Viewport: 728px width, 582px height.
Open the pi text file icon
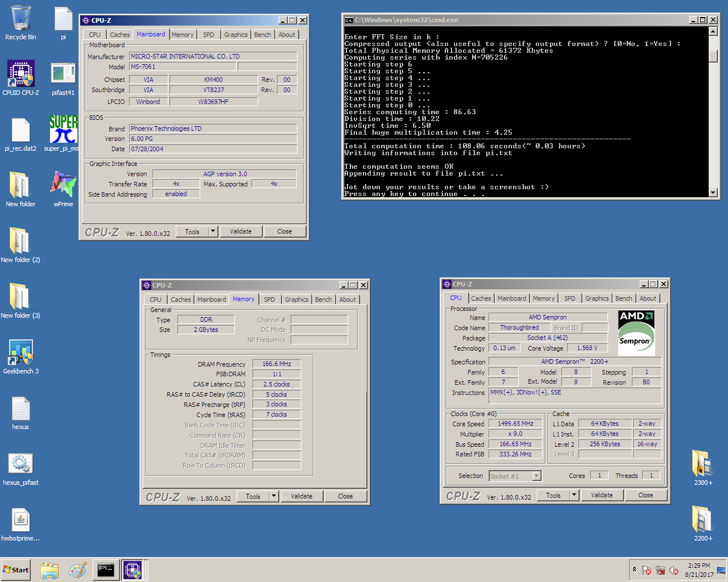pyautogui.click(x=63, y=23)
